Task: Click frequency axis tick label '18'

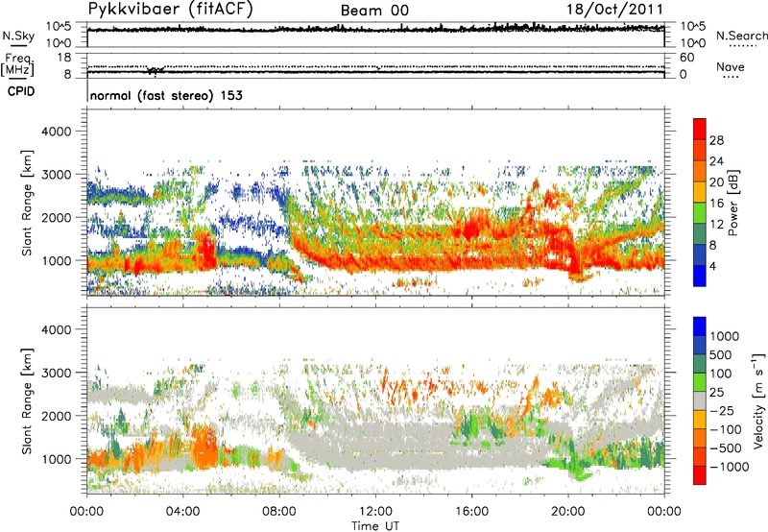Action: (64, 58)
